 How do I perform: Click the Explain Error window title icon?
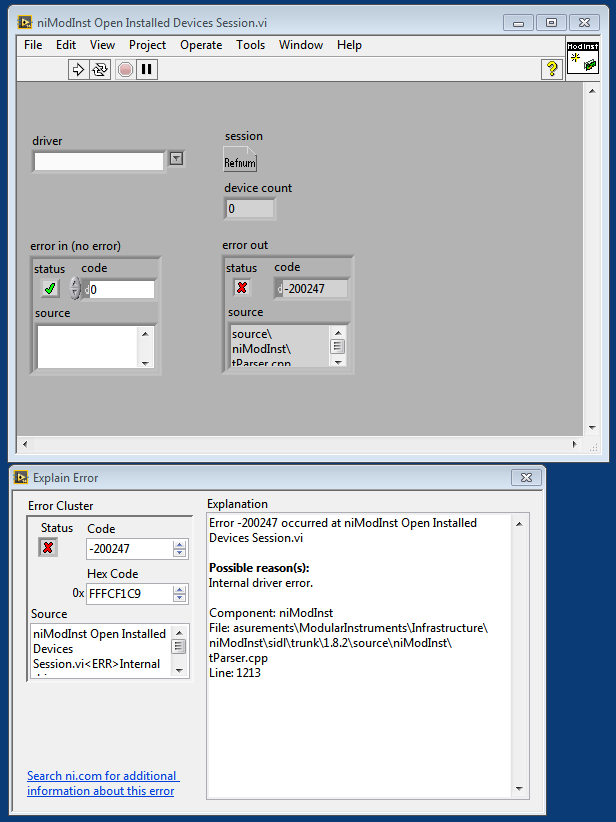(21, 478)
